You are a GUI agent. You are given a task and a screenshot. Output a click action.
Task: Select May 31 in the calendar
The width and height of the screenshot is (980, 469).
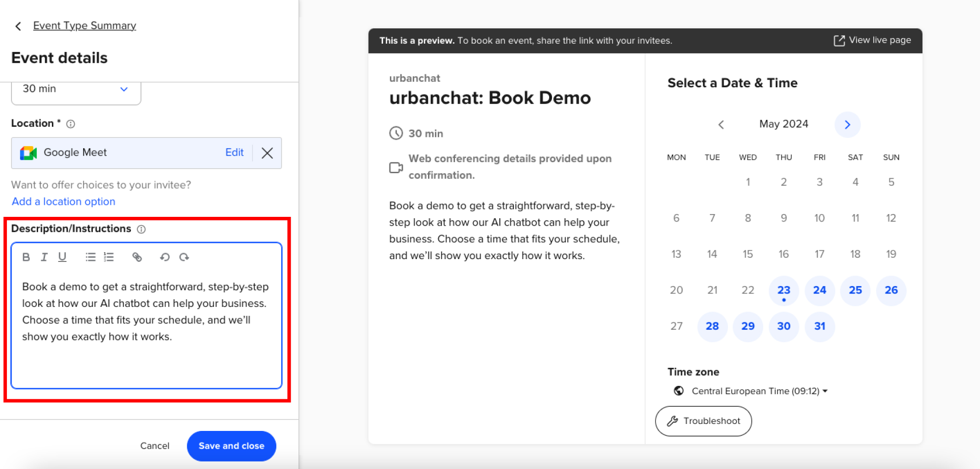click(x=819, y=326)
